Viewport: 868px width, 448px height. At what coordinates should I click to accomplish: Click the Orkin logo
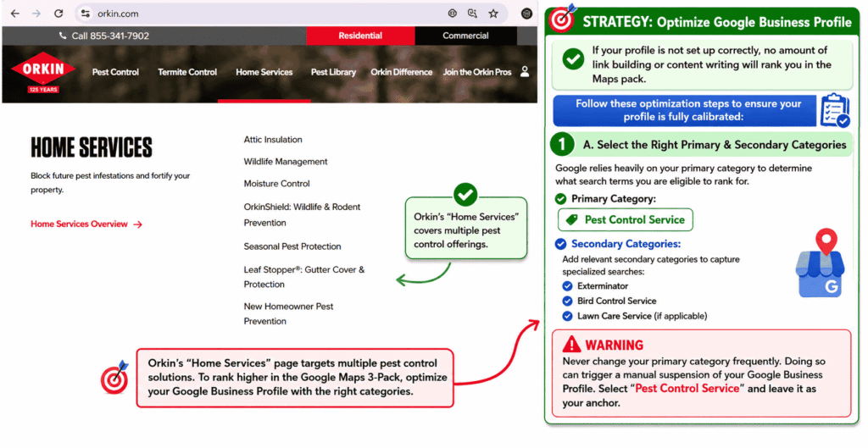click(43, 72)
